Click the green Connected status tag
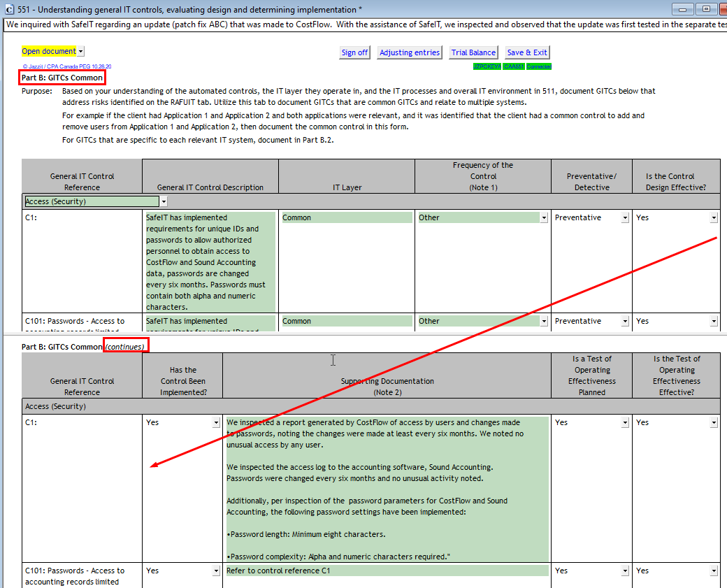727x588 pixels. (539, 67)
